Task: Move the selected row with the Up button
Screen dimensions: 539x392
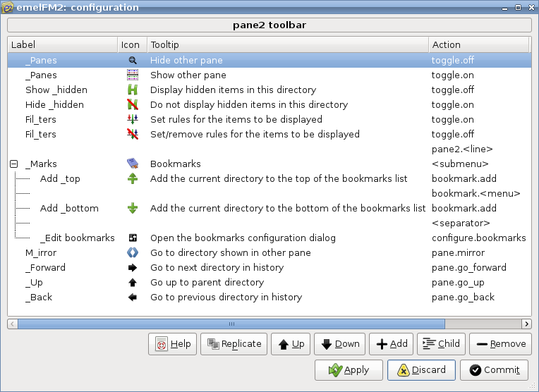Action: coord(291,344)
